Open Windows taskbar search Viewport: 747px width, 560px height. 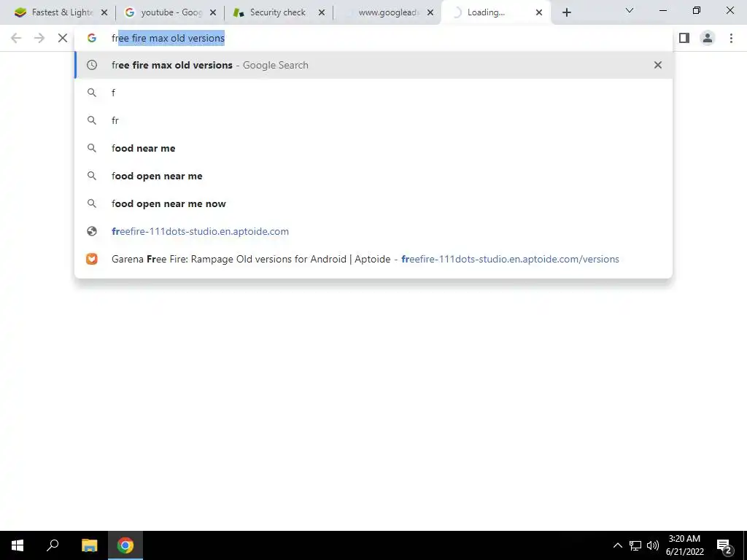53,545
